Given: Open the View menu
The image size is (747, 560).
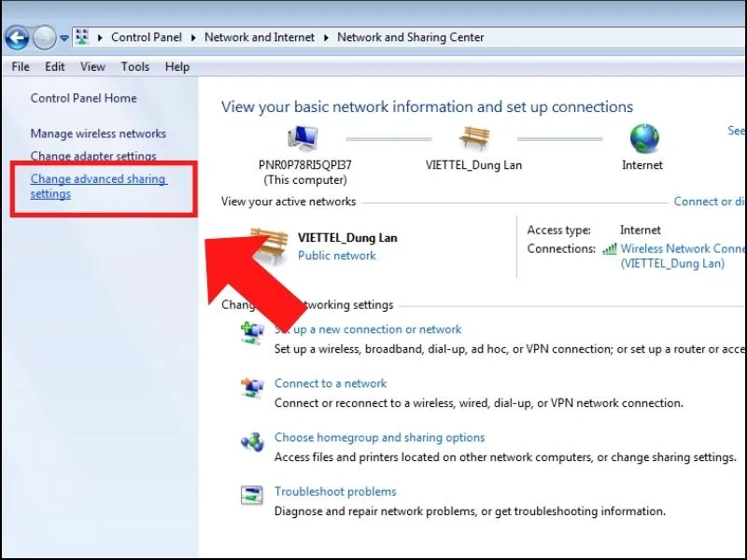Looking at the screenshot, I should [92, 67].
